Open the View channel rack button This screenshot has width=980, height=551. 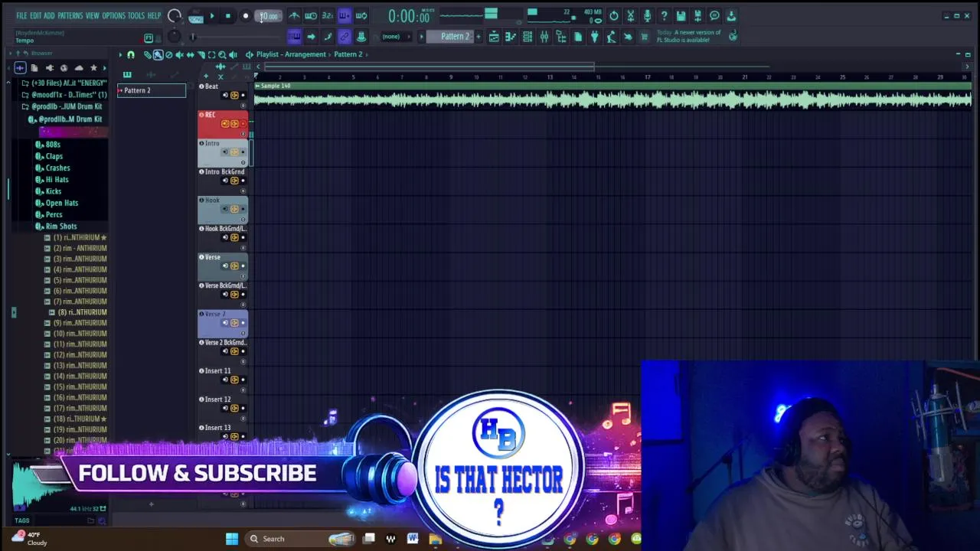click(x=528, y=37)
